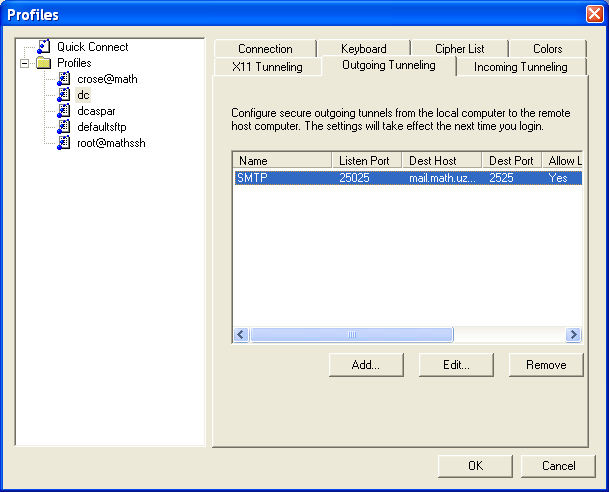Open the X11 Tunneling tab

[267, 67]
